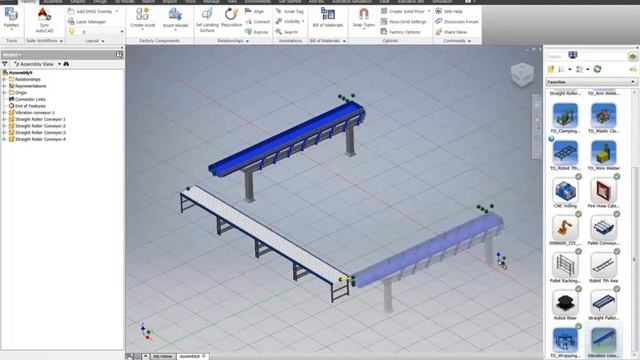The height and width of the screenshot is (360, 640).
Task: Switch to the Factory ribbon tab
Action: [28, 2]
